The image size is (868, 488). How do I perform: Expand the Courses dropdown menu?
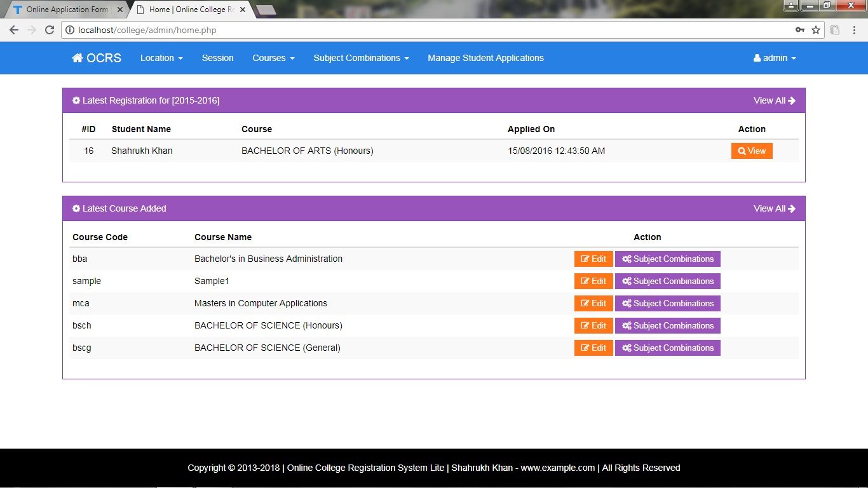[x=273, y=58]
